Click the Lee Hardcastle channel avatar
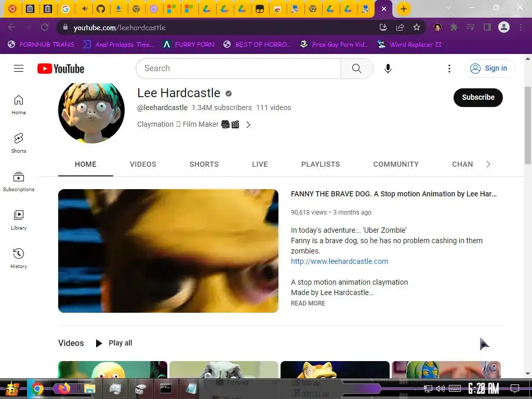The image size is (532, 399). pyautogui.click(x=91, y=112)
